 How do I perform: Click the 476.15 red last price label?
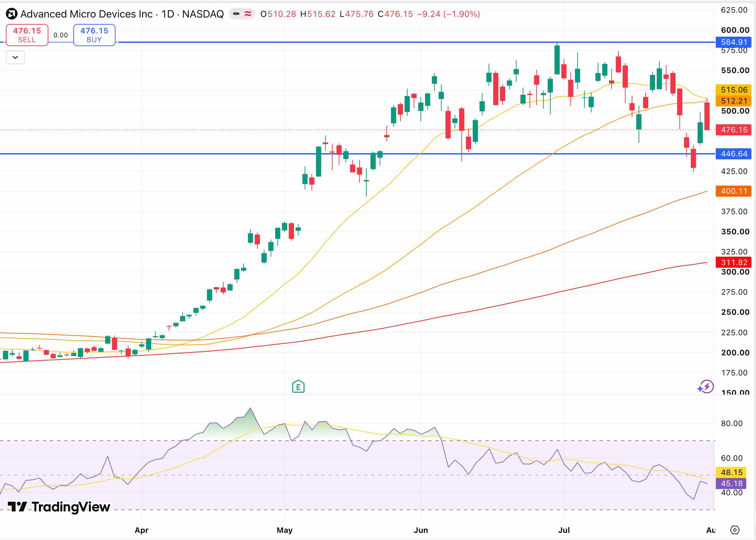click(733, 130)
